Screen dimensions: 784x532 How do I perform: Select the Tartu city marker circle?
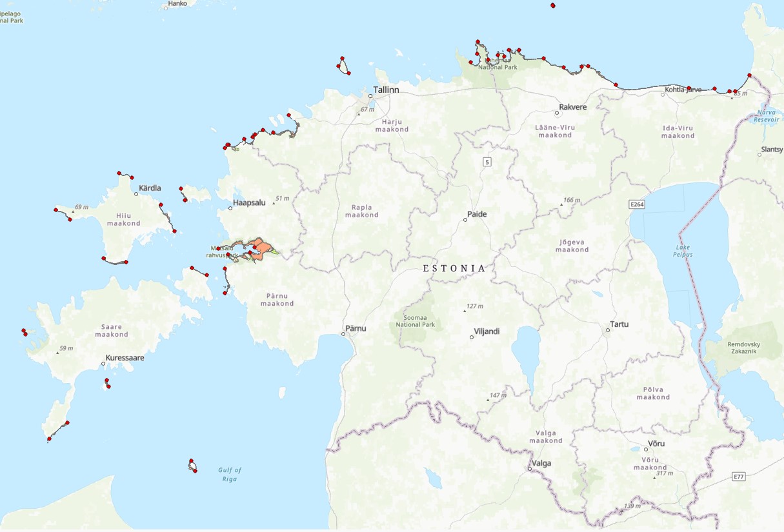(607, 330)
